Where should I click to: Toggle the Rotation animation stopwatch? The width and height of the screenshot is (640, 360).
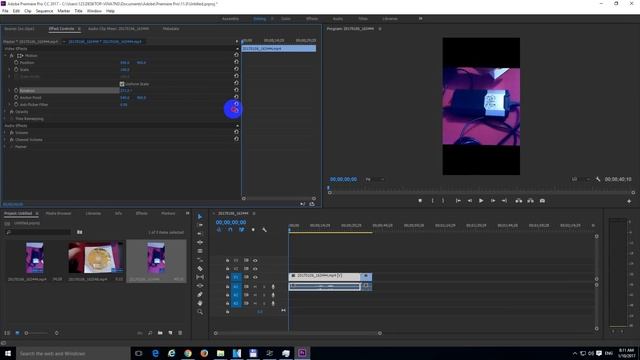click(x=16, y=90)
